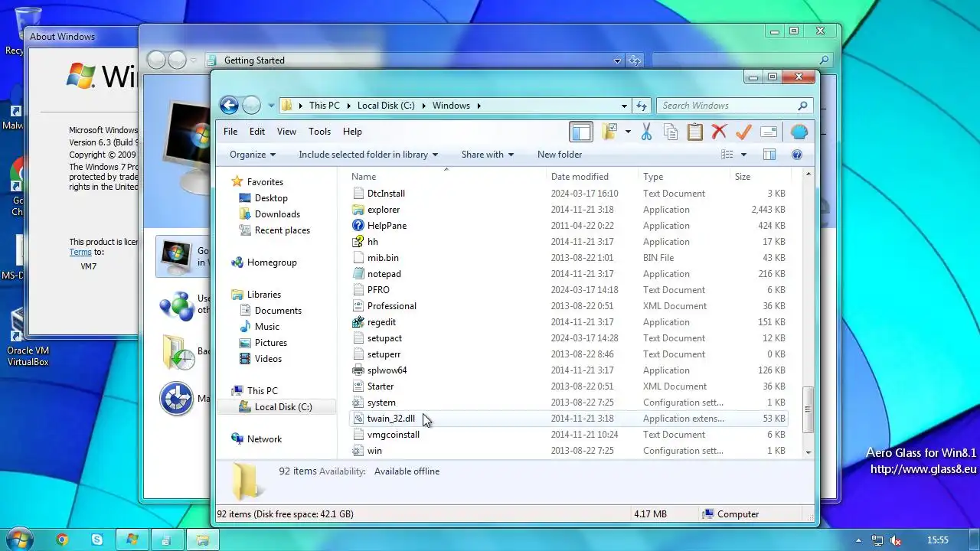Expand the arrow after Windows in breadcrumb
The image size is (980, 551).
(x=479, y=106)
